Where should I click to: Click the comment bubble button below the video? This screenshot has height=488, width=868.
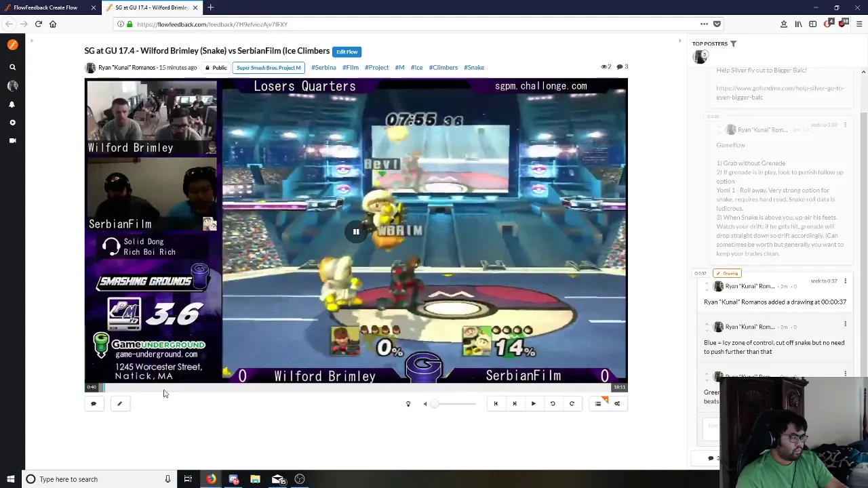[x=94, y=404]
